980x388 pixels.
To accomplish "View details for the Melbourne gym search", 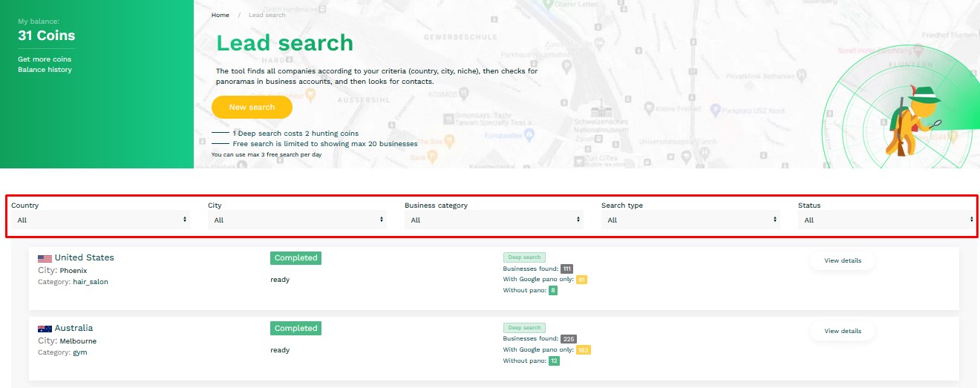I will pos(843,331).
